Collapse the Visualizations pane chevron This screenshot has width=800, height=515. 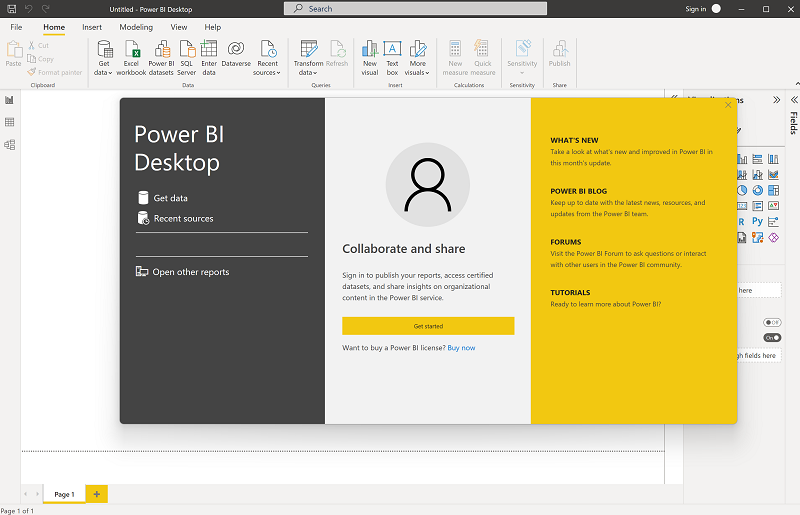(x=777, y=100)
